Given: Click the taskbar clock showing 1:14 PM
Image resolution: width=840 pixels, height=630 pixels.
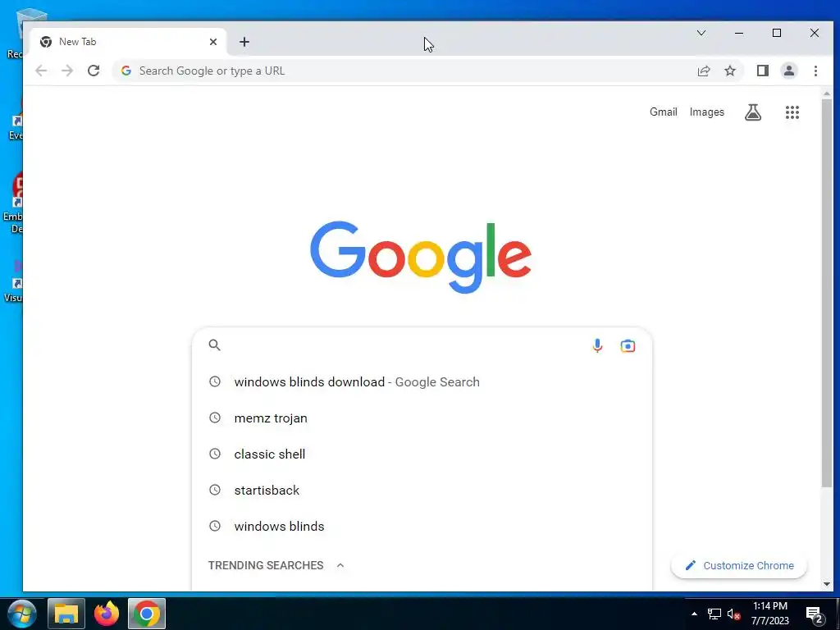Looking at the screenshot, I should (x=769, y=614).
